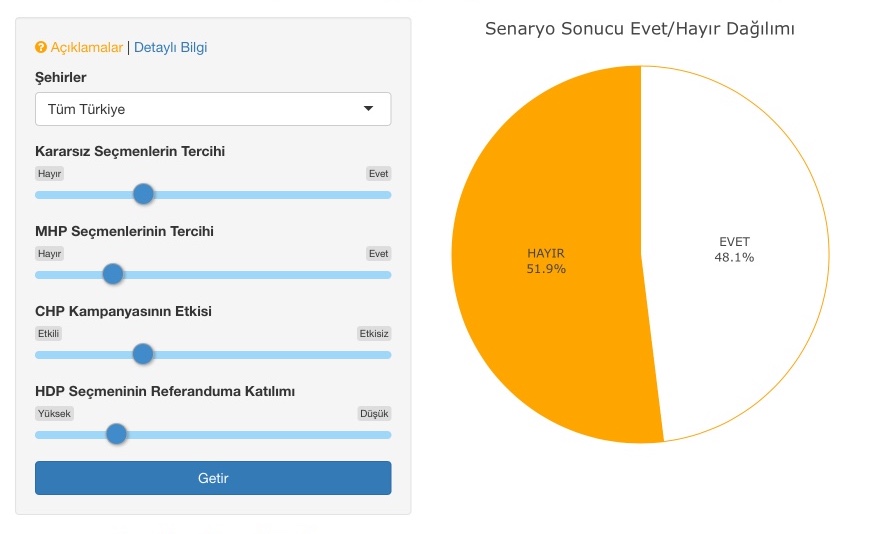Click the Hayır label under MHP Seçmenlerinin Tercihi

[49, 253]
